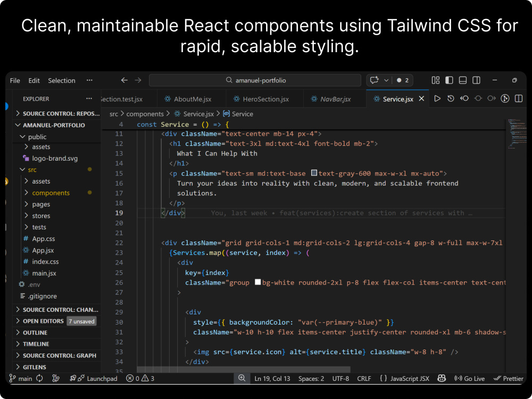Switch to NavBar.jsx tab
Image resolution: width=532 pixels, height=399 pixels.
(x=335, y=99)
